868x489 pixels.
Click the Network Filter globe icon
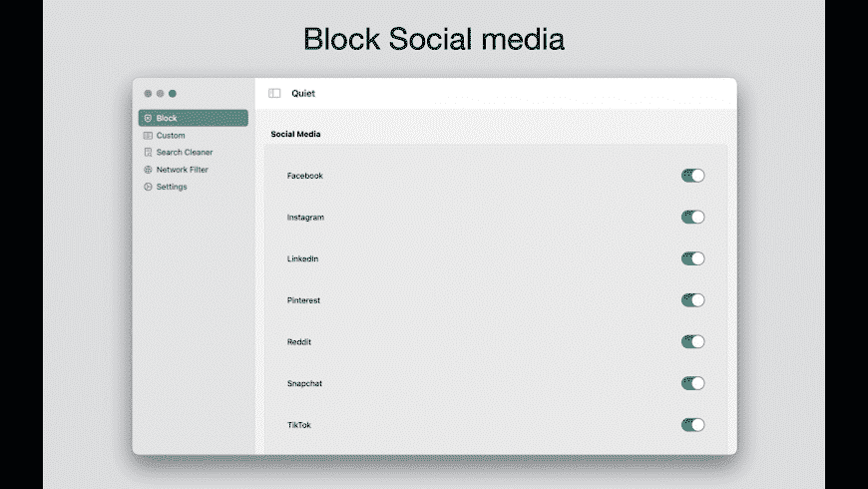[148, 170]
